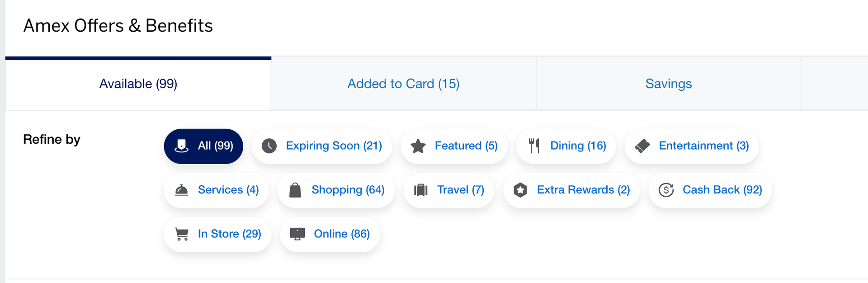The image size is (868, 283).
Task: Select the Available (99) tab
Action: [137, 84]
